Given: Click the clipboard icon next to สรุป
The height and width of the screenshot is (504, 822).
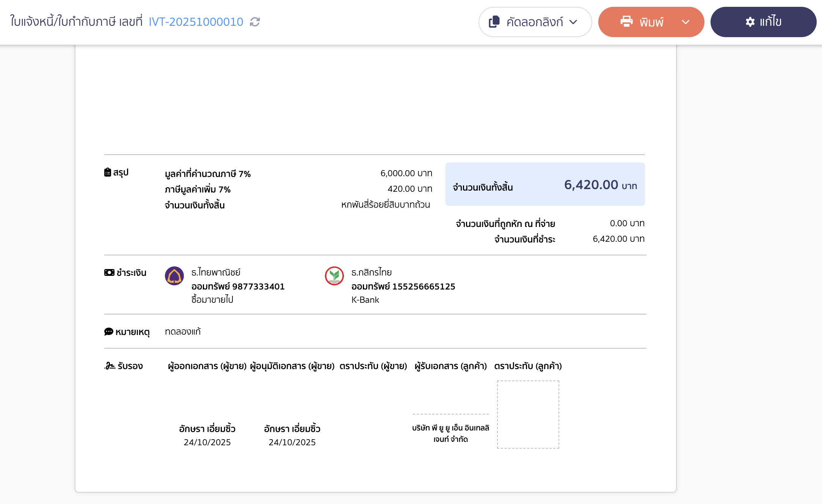Looking at the screenshot, I should [108, 172].
